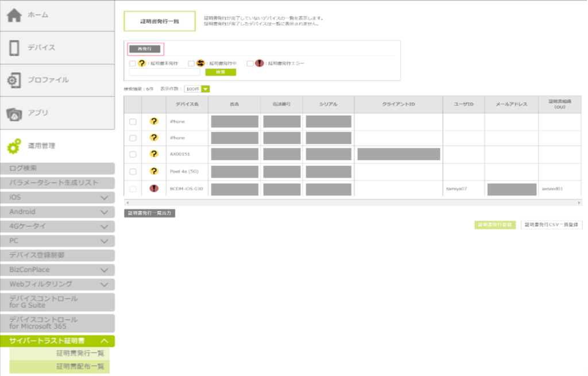The height and width of the screenshot is (376, 588).
Task: Open ログ検索 in the sidebar menu
Action: point(57,169)
